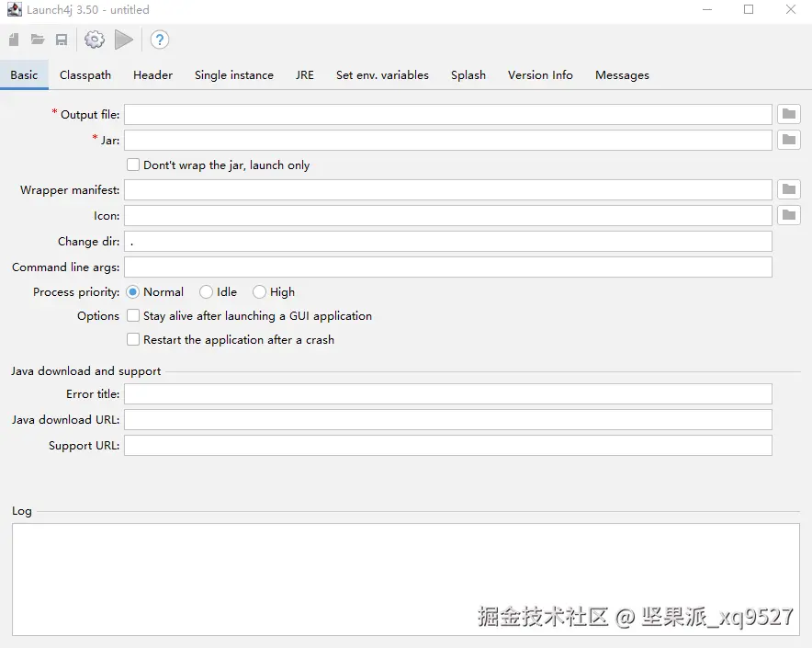Image resolution: width=812 pixels, height=648 pixels.
Task: Click the Wrapper manifest input field
Action: coord(448,189)
